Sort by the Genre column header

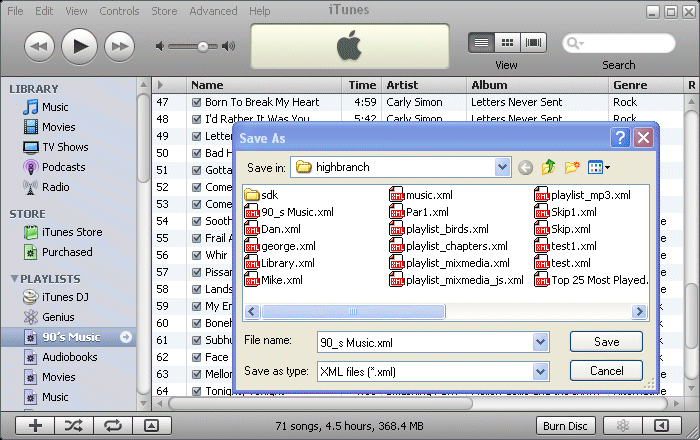click(x=646, y=85)
